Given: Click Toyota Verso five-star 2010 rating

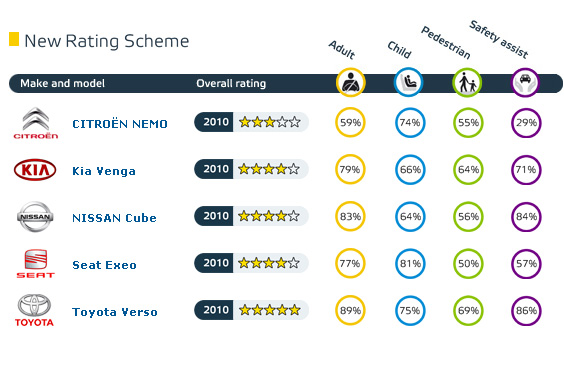Looking at the screenshot, I should tap(251, 310).
